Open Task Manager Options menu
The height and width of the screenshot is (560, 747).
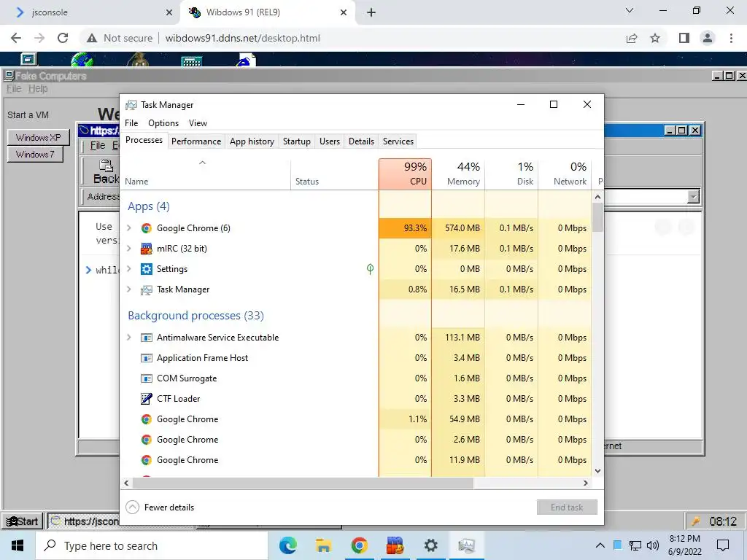163,123
